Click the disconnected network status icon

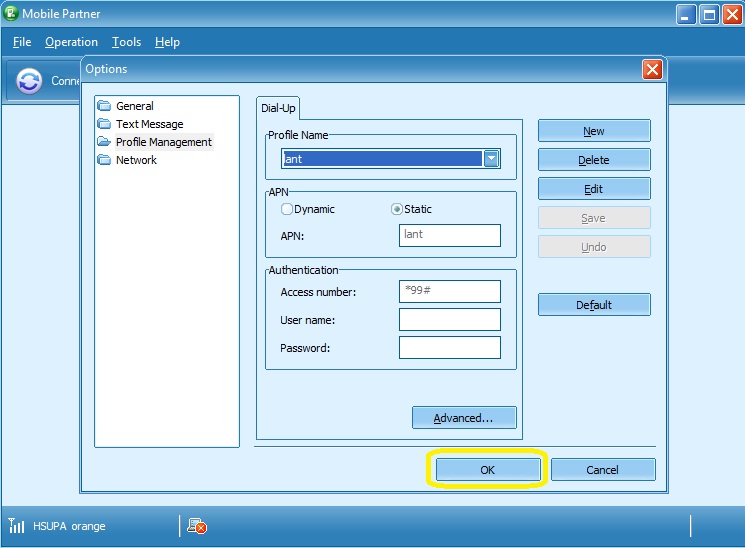[x=197, y=526]
